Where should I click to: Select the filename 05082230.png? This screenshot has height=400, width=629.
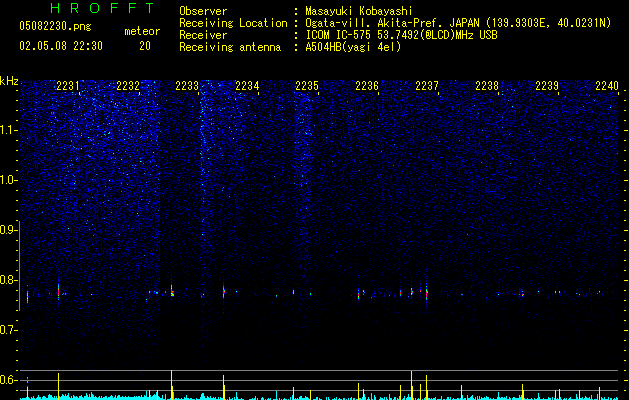[x=55, y=27]
